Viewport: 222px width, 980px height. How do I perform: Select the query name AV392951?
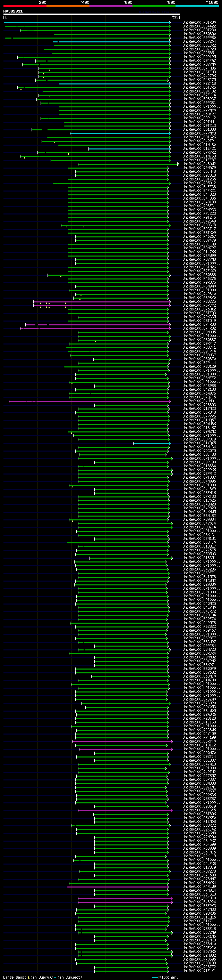coord(13,11)
